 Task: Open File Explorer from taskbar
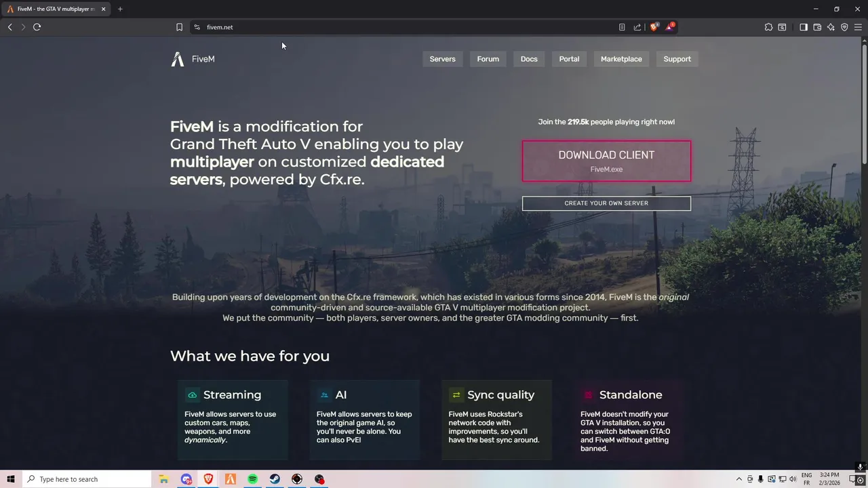click(163, 479)
